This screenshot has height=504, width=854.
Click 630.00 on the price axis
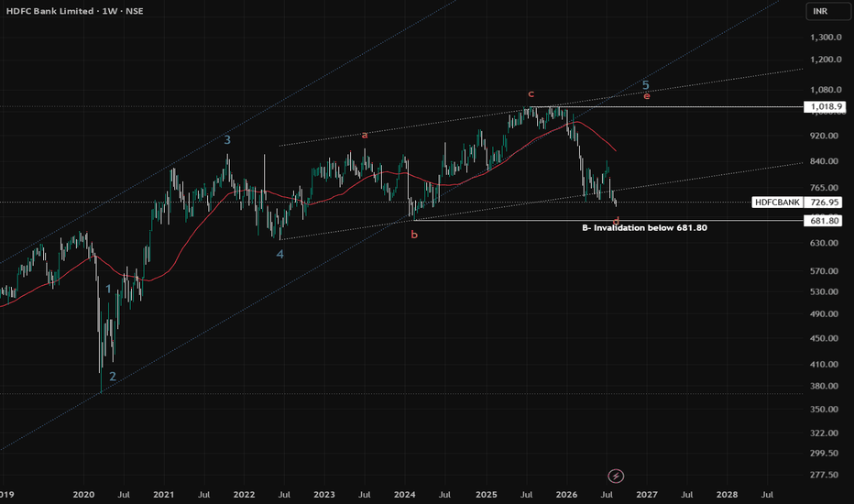coord(824,243)
